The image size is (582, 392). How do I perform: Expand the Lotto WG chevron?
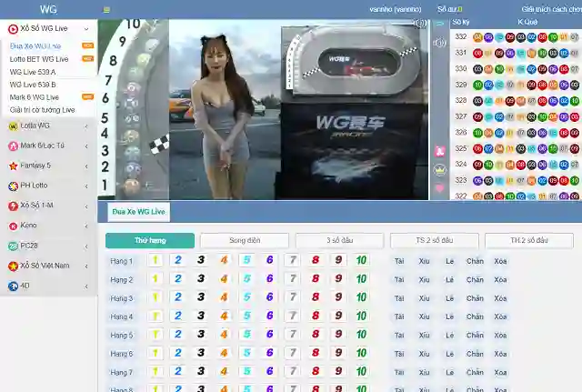86,126
